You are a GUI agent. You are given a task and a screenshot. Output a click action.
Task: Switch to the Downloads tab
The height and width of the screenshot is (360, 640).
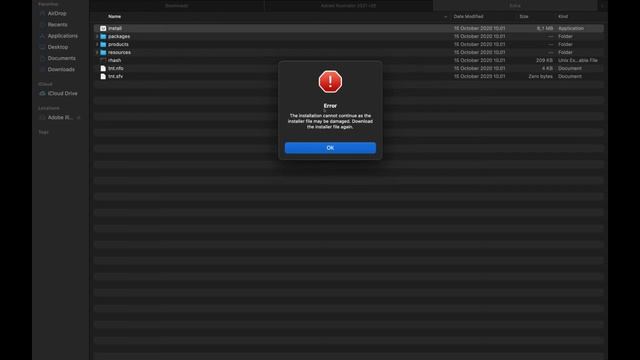click(177, 6)
